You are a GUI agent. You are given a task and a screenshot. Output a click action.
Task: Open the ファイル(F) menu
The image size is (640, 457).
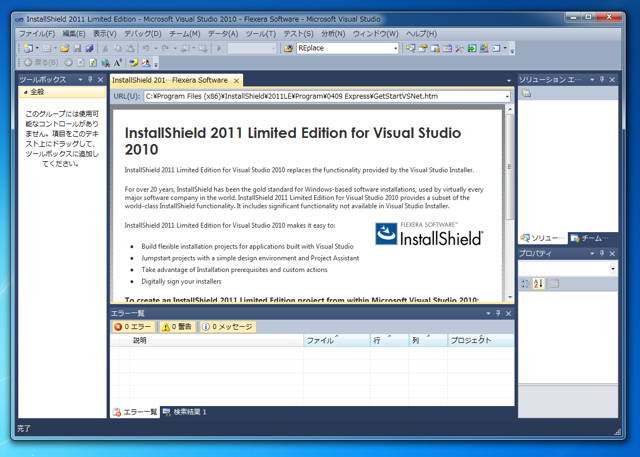(37, 34)
